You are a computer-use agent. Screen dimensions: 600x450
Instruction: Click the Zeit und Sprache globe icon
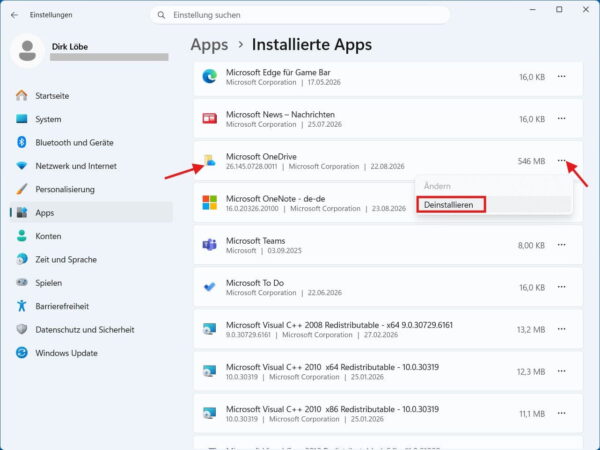22,259
